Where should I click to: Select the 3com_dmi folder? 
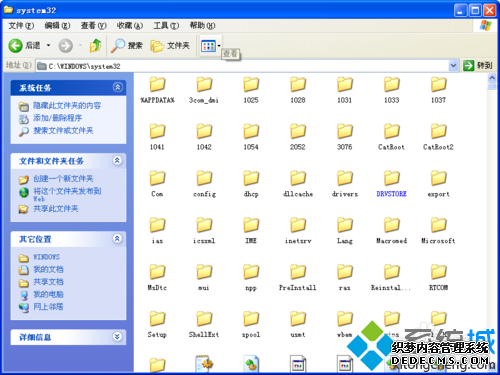(x=204, y=89)
